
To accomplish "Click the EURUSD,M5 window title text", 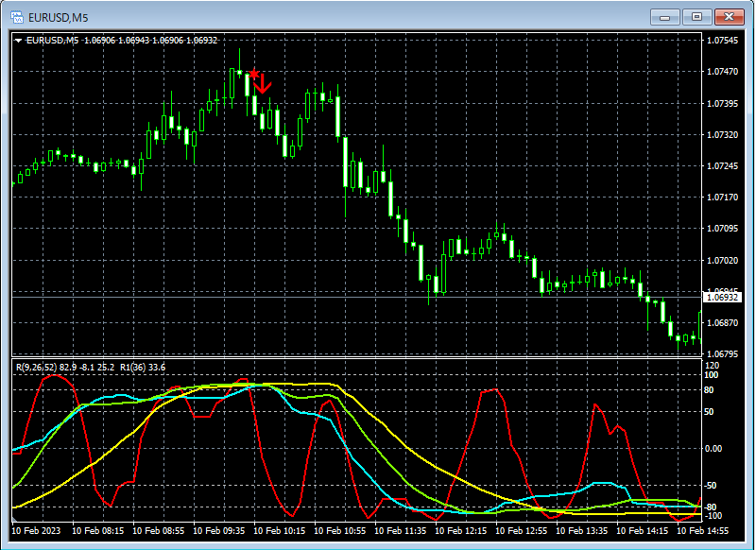I will tap(59, 18).
